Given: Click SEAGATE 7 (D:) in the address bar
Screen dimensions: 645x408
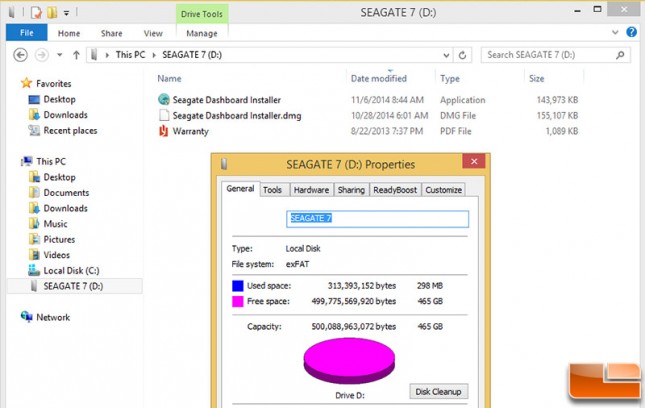Looking at the screenshot, I should point(192,55).
